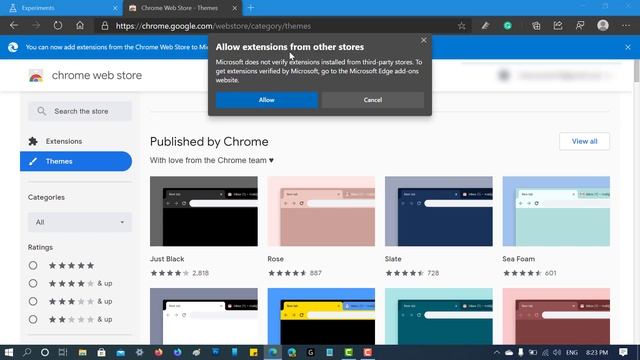
Task: Open the Slate theme thumbnail
Action: coord(439,211)
